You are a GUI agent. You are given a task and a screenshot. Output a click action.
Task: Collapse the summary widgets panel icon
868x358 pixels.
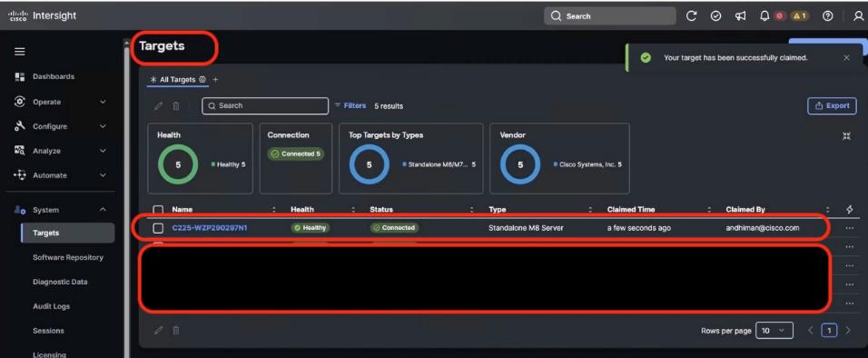point(846,136)
